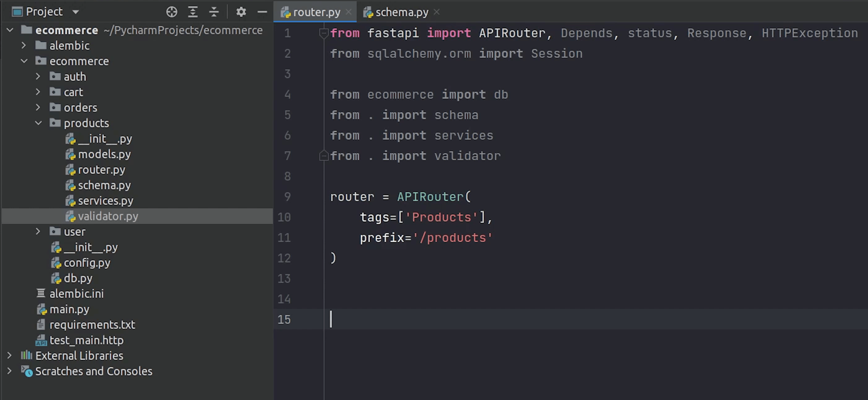
Task: Close the router.py tab
Action: [349, 12]
